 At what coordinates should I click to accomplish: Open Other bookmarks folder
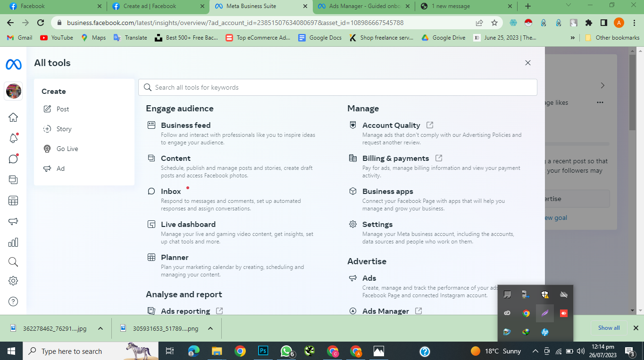[x=612, y=38]
